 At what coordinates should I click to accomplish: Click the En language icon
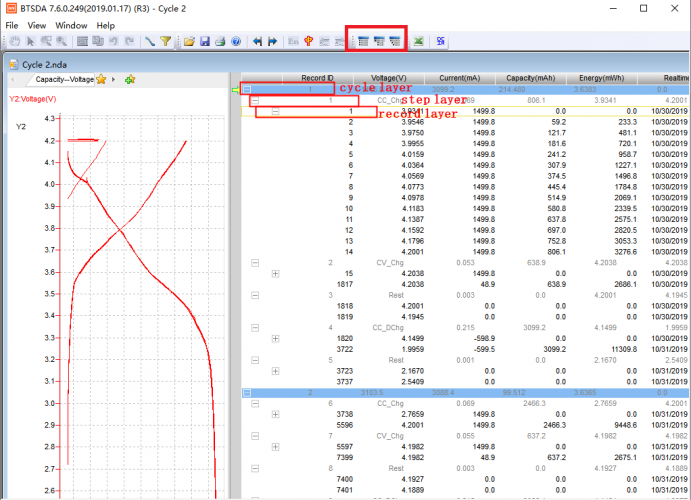[x=293, y=41]
